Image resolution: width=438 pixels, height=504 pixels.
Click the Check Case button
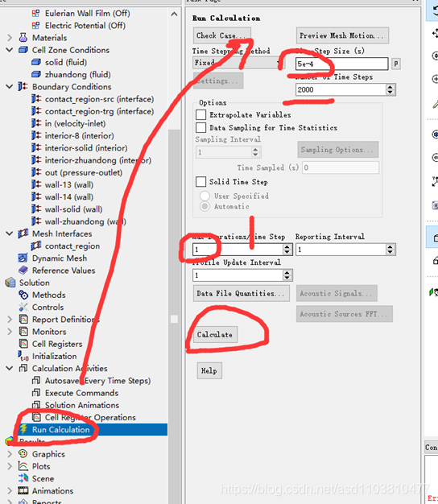click(x=222, y=35)
